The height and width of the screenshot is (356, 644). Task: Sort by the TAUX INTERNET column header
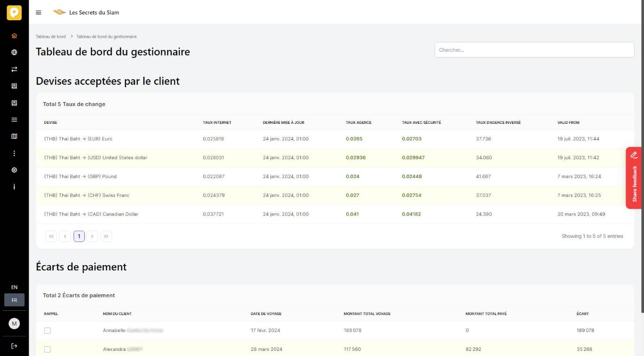[217, 122]
